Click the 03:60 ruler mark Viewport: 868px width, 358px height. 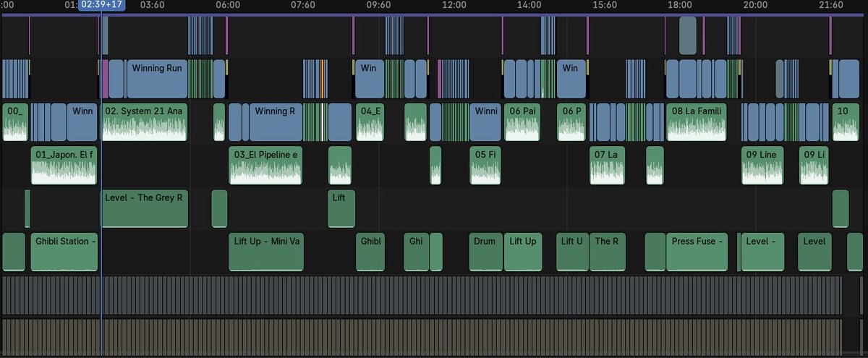click(152, 5)
